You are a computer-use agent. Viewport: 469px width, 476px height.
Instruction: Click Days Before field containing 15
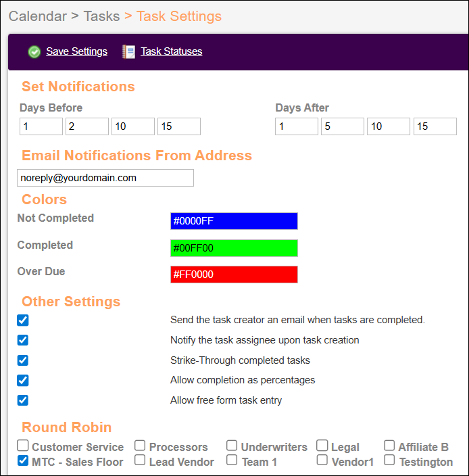tap(179, 126)
